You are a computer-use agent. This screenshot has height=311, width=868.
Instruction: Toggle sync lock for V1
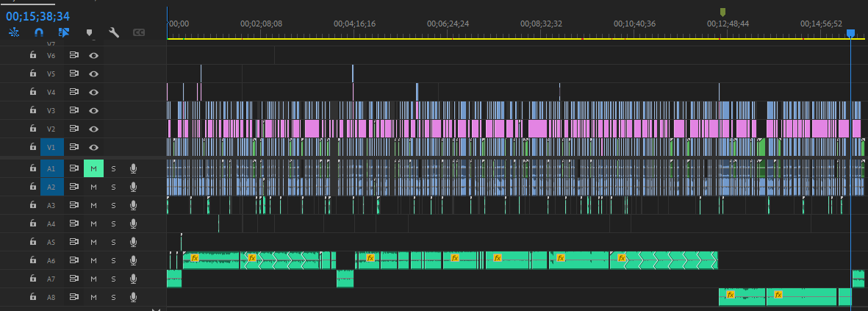[x=73, y=146]
